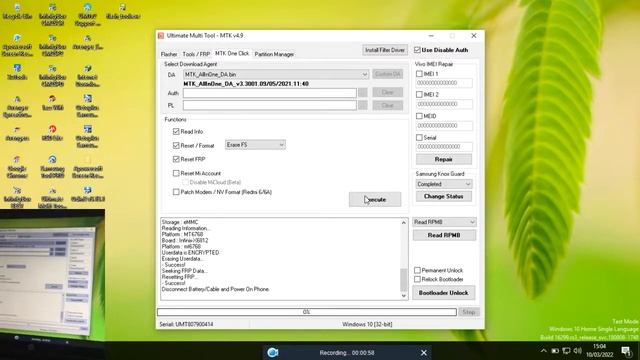This screenshot has height=360, width=640.
Task: Tick the MEID checkbox
Action: [x=419, y=116]
